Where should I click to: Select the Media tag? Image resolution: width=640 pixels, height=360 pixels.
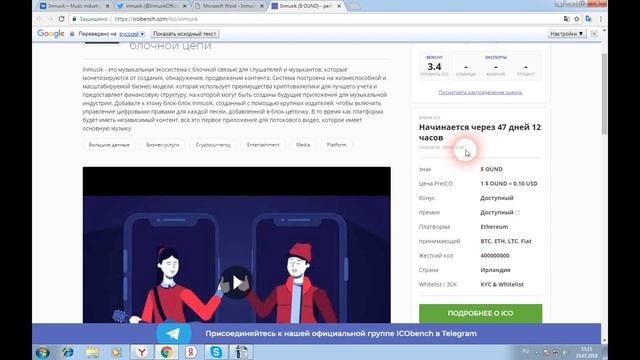[303, 145]
